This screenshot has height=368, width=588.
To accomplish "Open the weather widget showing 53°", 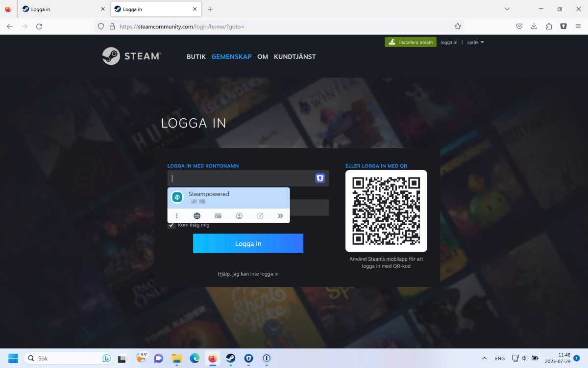I will coord(141,358).
